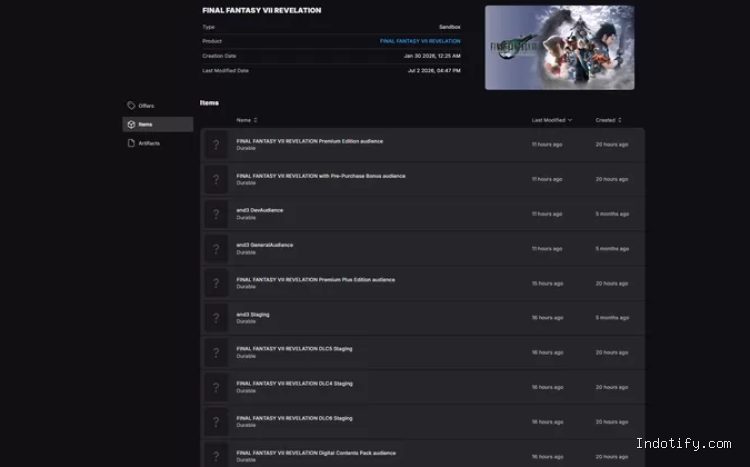The height and width of the screenshot is (467, 750).
Task: Select the Items sidebar entry
Action: [x=157, y=124]
